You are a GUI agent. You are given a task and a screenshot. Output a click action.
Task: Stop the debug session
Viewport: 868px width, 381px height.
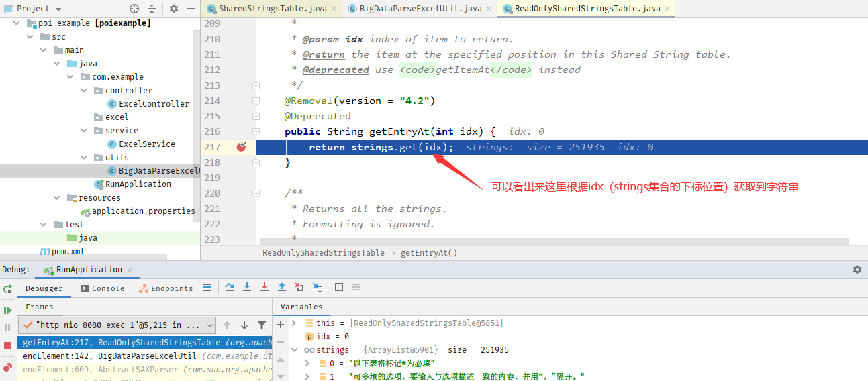click(7, 345)
